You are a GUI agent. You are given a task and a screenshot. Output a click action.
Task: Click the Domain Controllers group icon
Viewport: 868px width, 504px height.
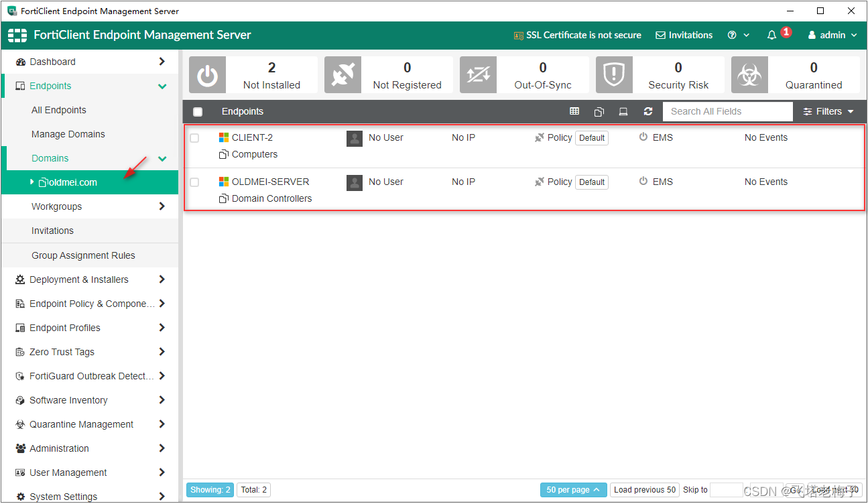[x=224, y=198]
